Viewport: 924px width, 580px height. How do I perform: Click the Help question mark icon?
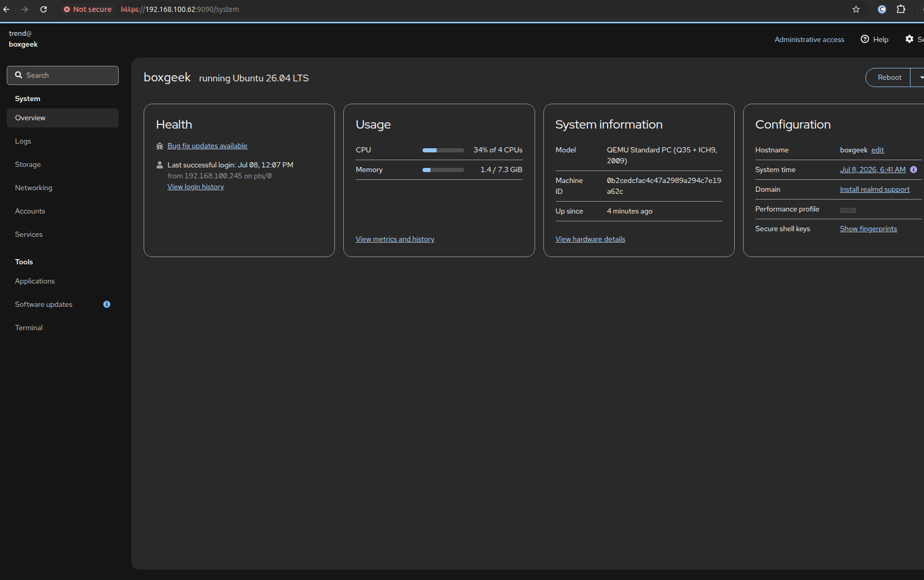[865, 39]
